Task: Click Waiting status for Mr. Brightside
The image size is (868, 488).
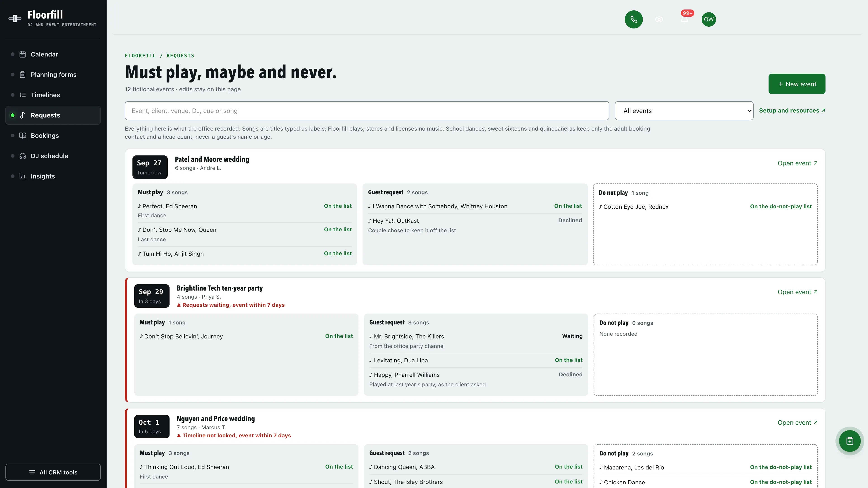Action: coord(572,336)
